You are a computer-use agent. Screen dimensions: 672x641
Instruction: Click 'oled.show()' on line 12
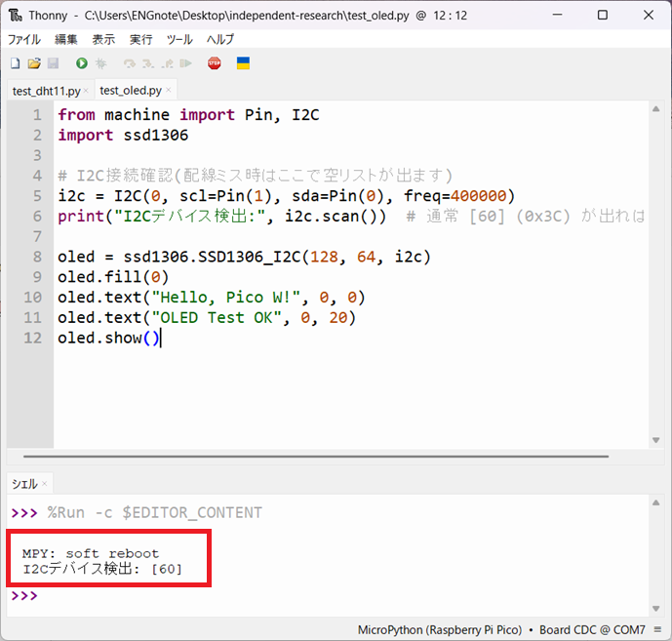click(109, 338)
